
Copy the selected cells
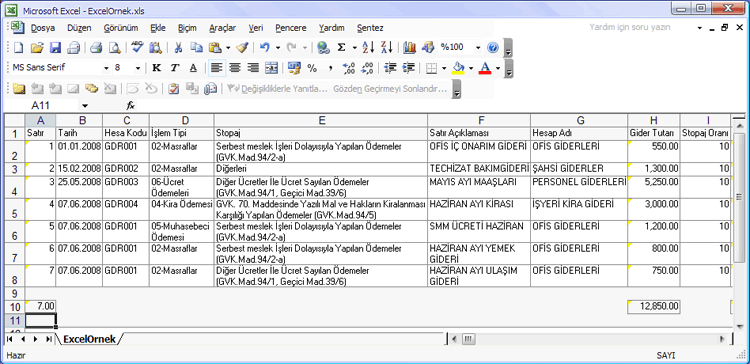(x=196, y=47)
